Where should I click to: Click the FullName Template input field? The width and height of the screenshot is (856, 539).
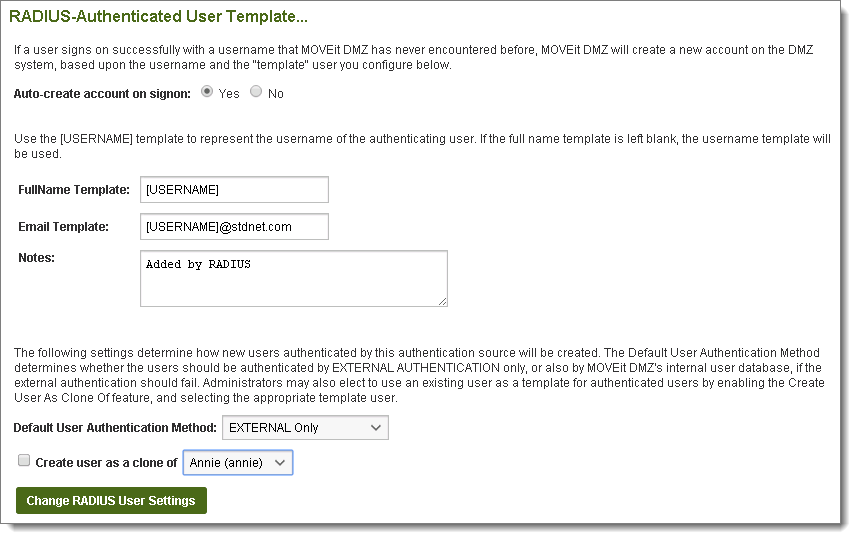pos(234,189)
